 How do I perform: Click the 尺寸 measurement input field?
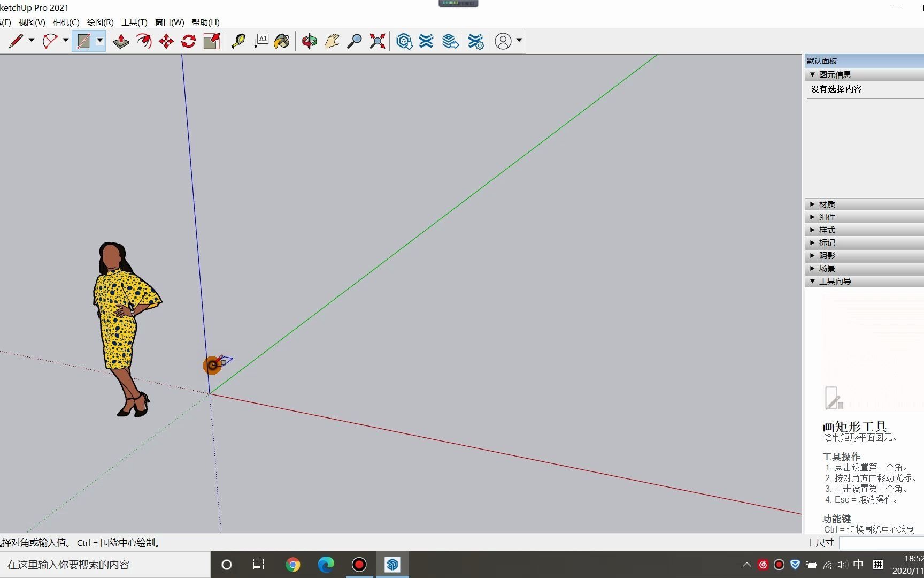pyautogui.click(x=880, y=543)
